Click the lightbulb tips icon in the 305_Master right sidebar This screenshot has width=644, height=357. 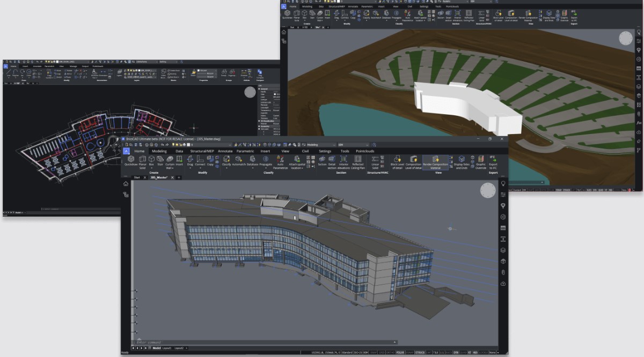pos(503,183)
